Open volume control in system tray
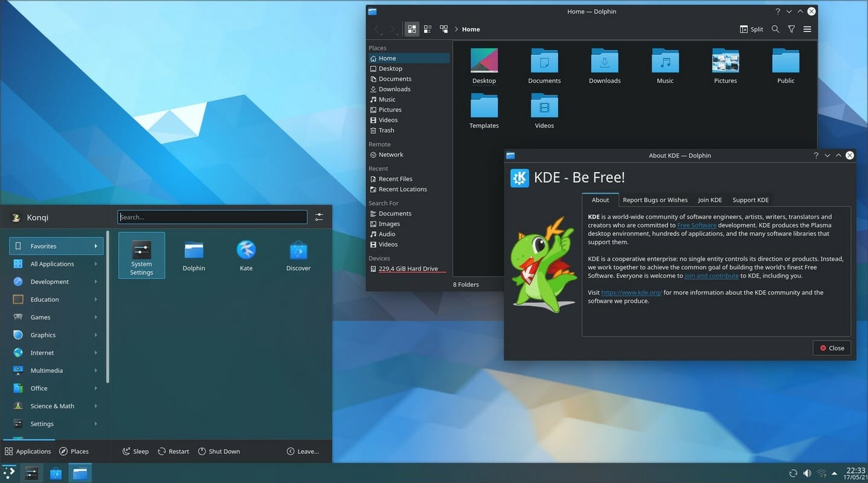This screenshot has height=483, width=868. pyautogui.click(x=807, y=473)
